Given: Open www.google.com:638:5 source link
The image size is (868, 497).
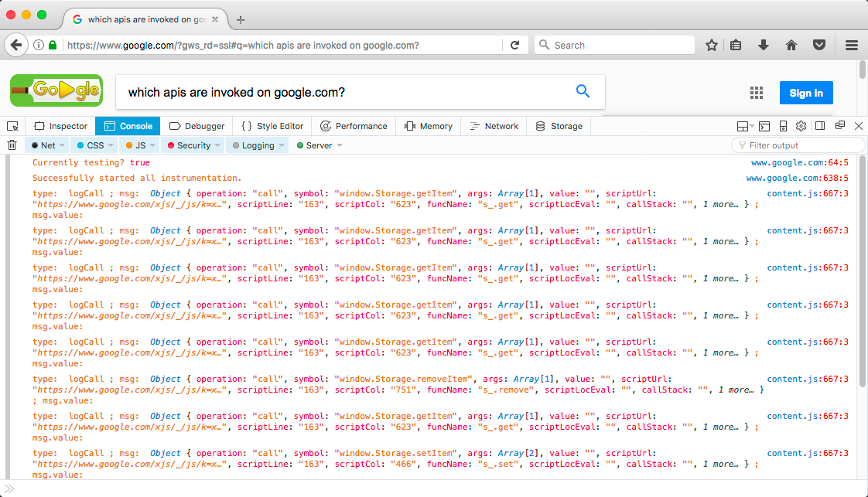Looking at the screenshot, I should click(x=797, y=178).
